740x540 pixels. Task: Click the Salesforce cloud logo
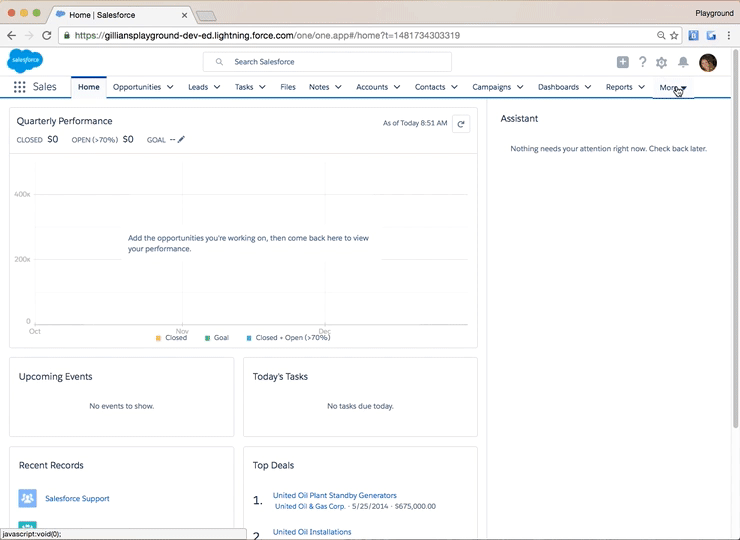click(25, 60)
